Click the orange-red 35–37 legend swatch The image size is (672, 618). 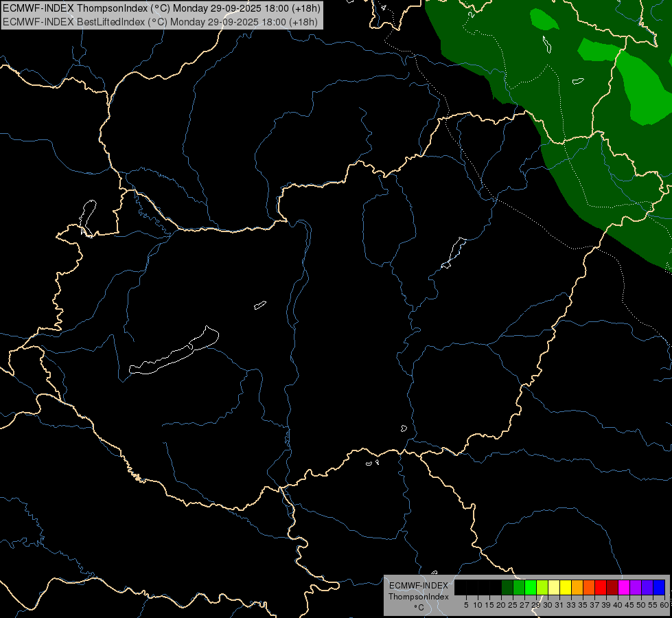point(589,587)
